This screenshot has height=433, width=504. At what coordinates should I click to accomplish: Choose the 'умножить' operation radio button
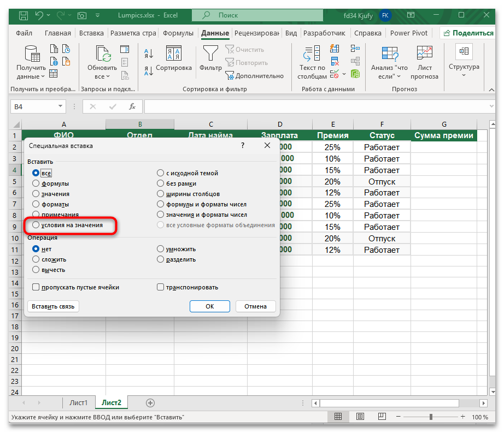coord(161,249)
